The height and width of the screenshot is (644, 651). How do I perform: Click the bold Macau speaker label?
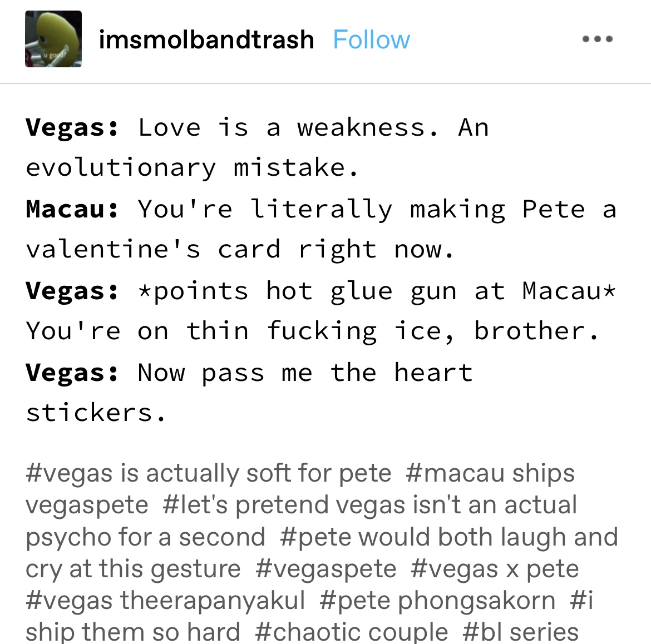(x=72, y=210)
